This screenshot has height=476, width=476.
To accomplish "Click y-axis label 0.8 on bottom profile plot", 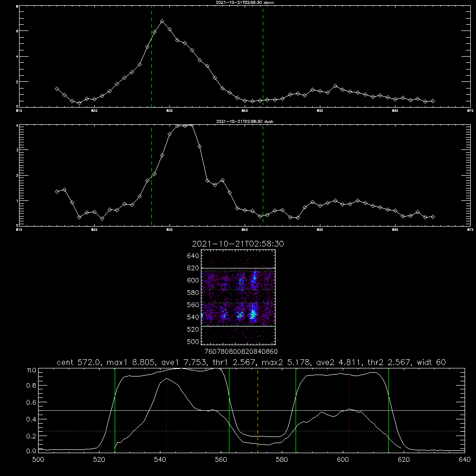I will click(31, 385).
